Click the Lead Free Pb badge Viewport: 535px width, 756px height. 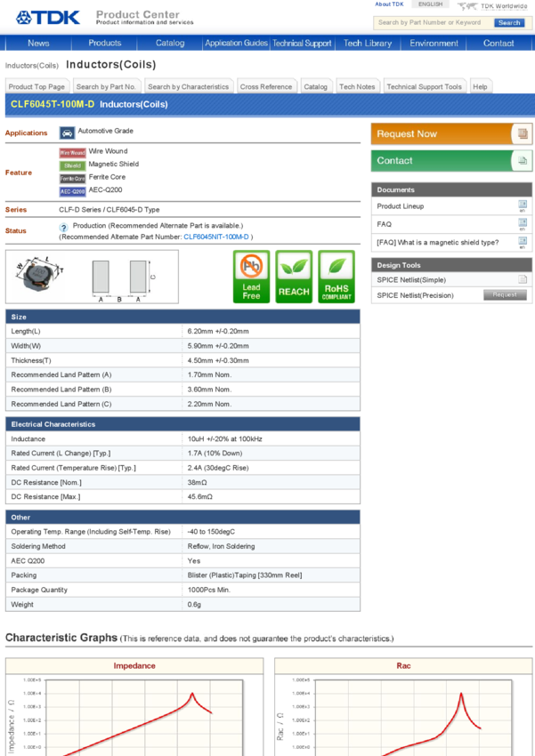coord(251,277)
